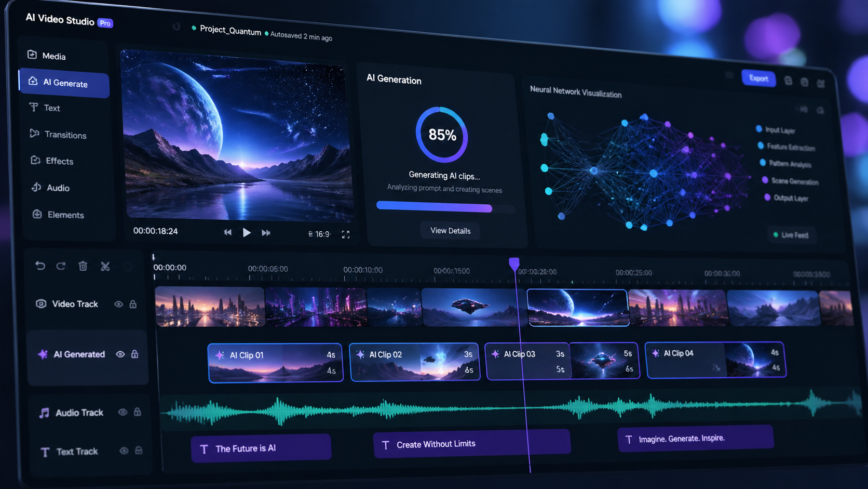Click the AI generation progress bar
This screenshot has width=868, height=489.
pyautogui.click(x=445, y=207)
